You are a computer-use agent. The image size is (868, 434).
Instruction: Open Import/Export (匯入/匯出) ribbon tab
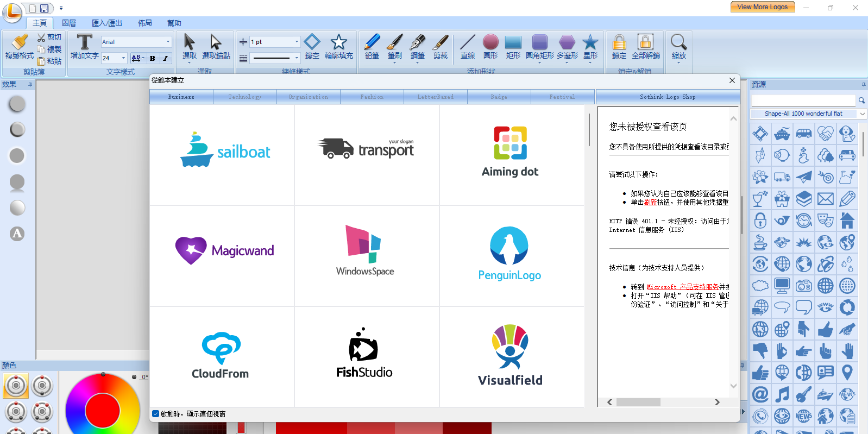pyautogui.click(x=107, y=23)
